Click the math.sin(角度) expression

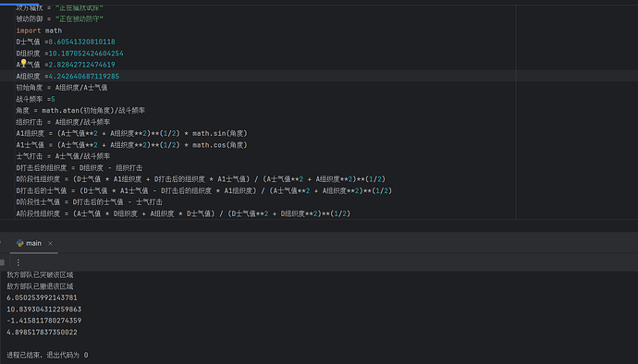(220, 133)
